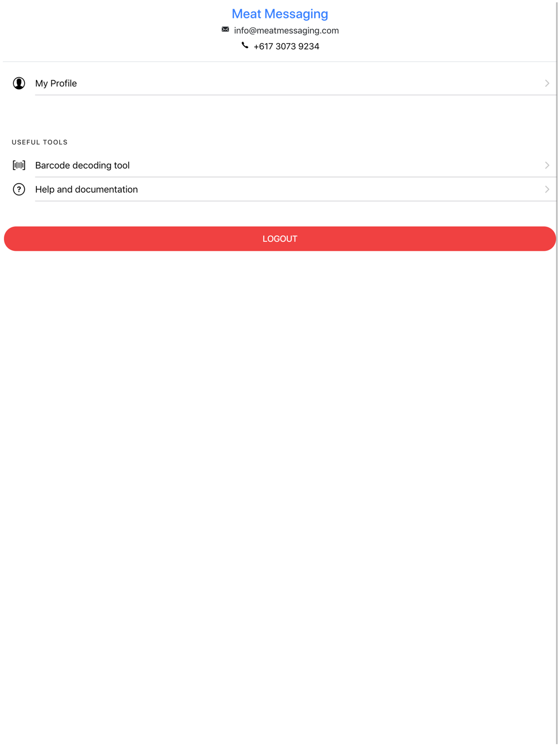This screenshot has width=560, height=747.
Task: Open the My Profile menu entry
Action: pyautogui.click(x=280, y=83)
